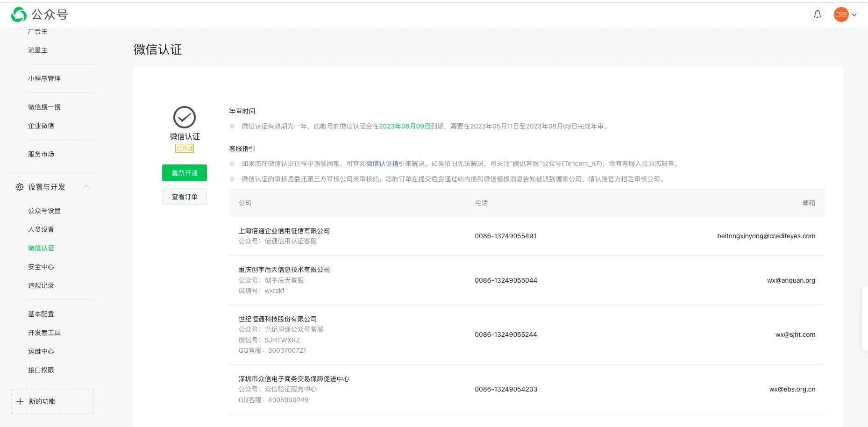
Task: View 违规记录 page
Action: coord(41,285)
